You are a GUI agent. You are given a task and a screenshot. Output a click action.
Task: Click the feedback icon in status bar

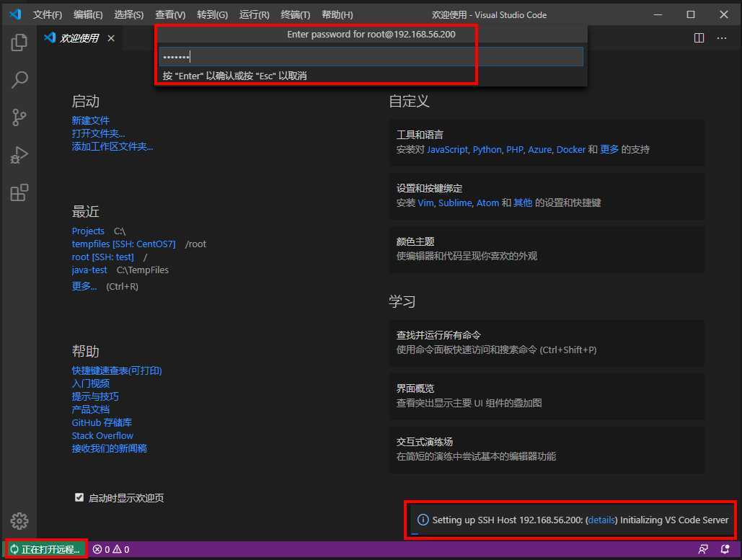pos(703,549)
